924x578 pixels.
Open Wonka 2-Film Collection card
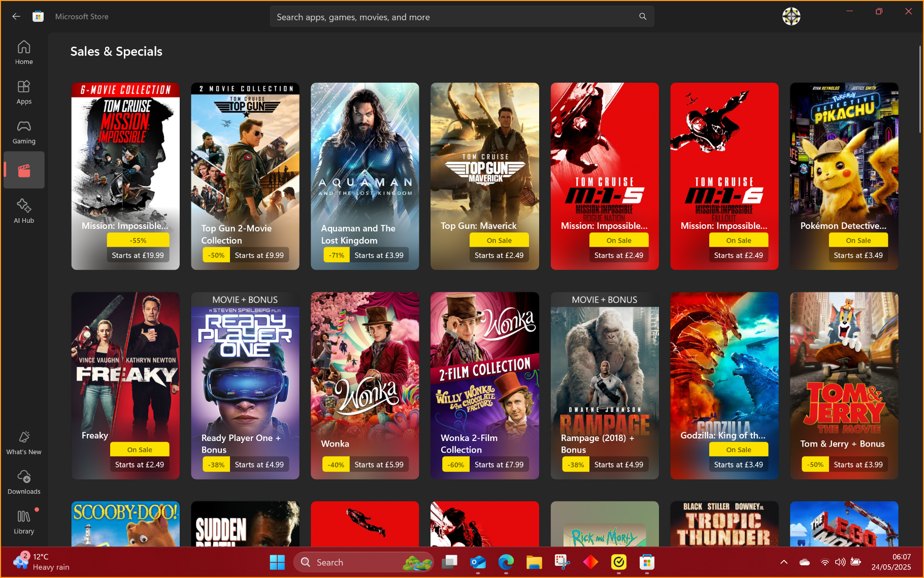coord(485,386)
